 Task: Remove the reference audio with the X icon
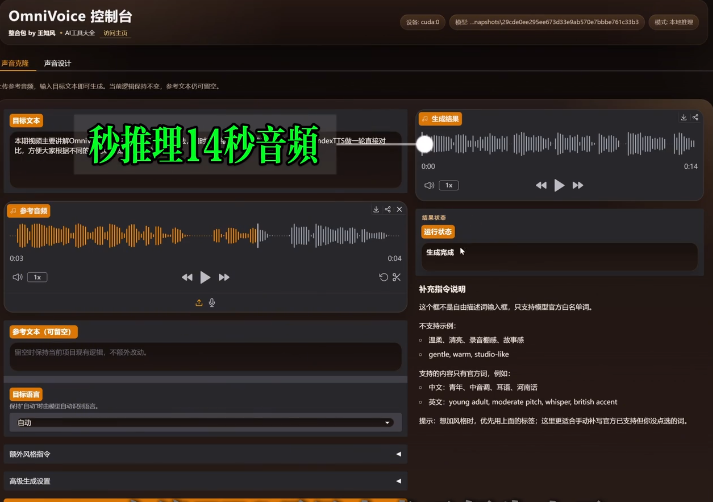399,209
